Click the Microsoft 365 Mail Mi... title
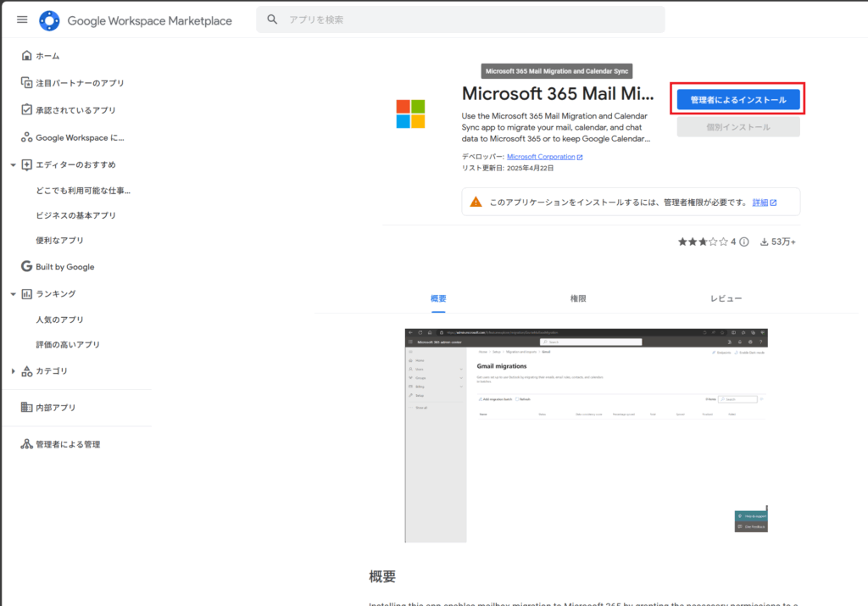The width and height of the screenshot is (868, 606). click(558, 93)
